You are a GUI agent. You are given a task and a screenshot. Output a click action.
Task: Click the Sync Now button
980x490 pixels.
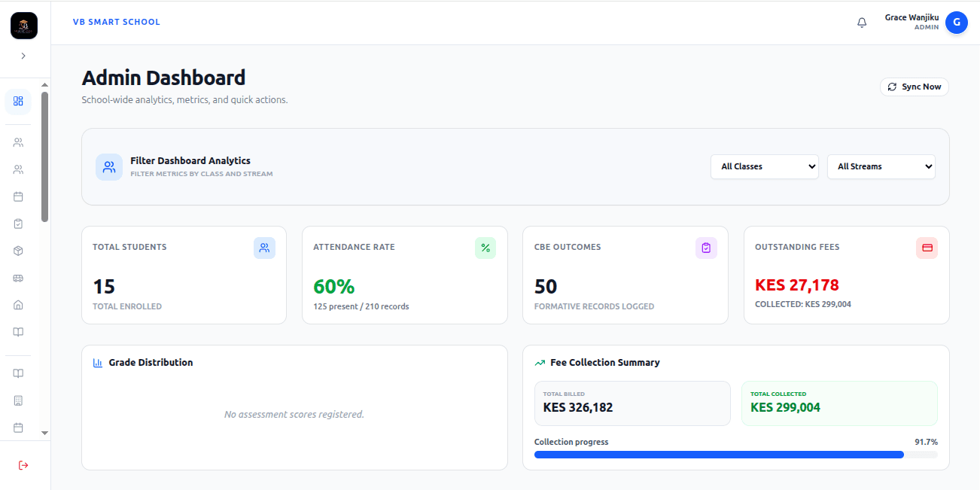pyautogui.click(x=915, y=87)
